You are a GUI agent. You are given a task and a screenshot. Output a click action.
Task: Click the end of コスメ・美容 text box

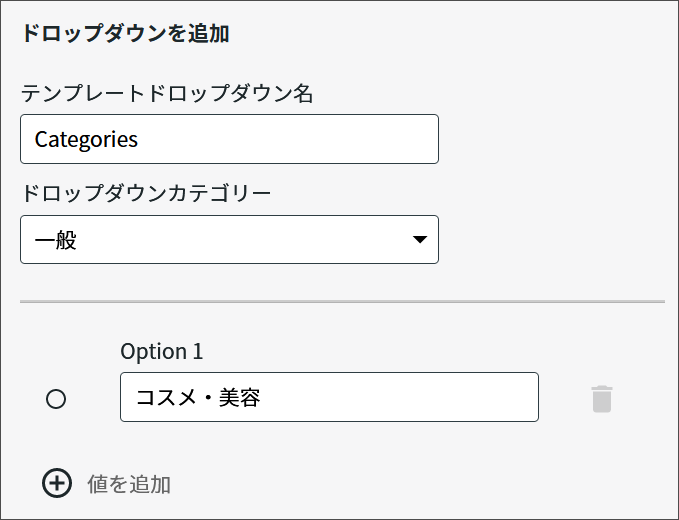pos(520,397)
